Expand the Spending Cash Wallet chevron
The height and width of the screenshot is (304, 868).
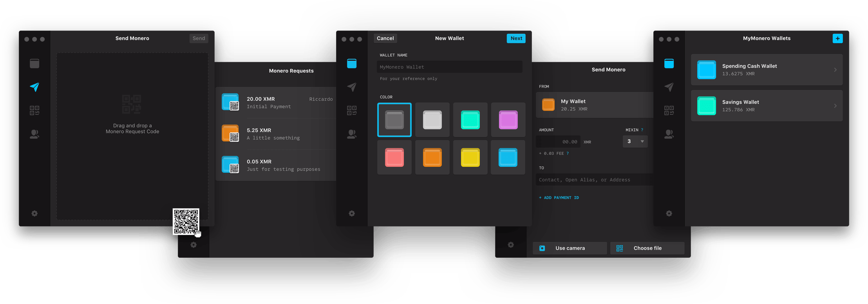click(835, 70)
